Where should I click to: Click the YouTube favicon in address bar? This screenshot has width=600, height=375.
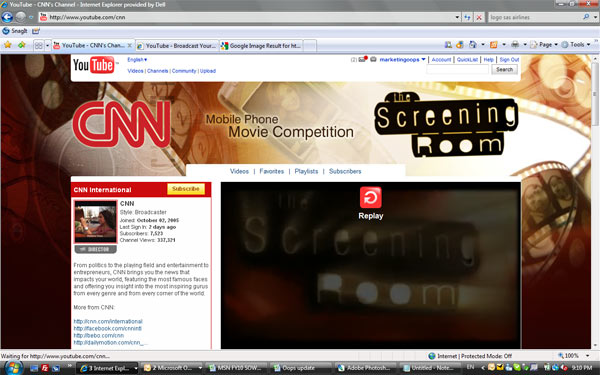(x=43, y=17)
